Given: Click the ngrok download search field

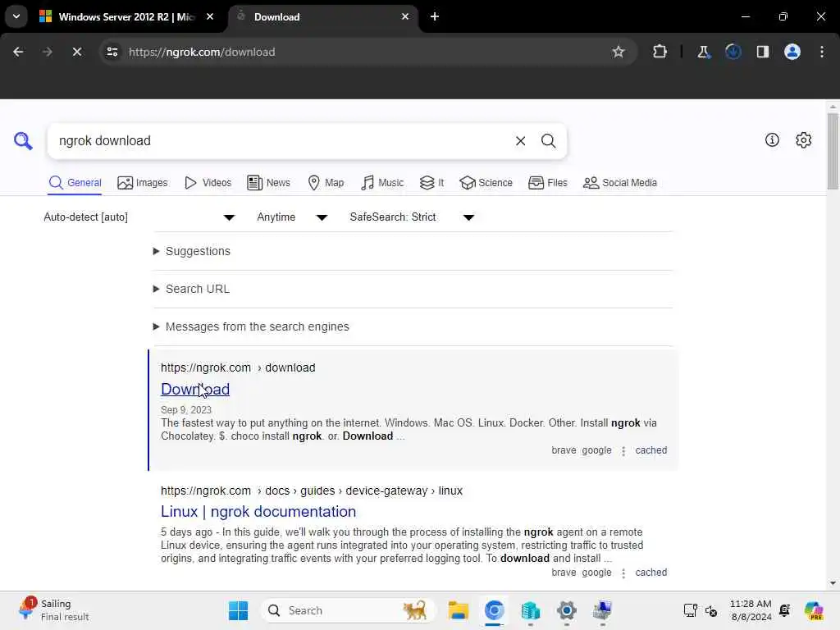Looking at the screenshot, I should point(281,141).
